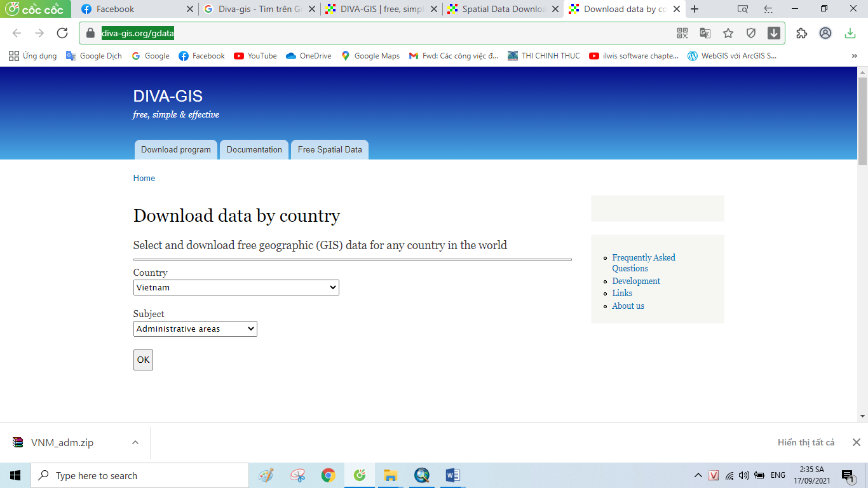Viewport: 868px width, 488px height.
Task: Switch to the Free Spatial Data tab
Action: 330,149
